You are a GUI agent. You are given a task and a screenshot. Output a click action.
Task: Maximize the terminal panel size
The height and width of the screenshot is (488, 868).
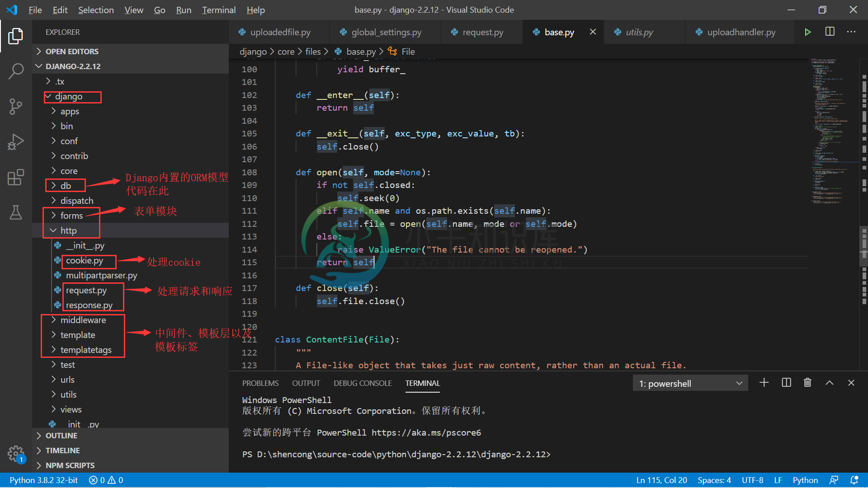pos(830,383)
